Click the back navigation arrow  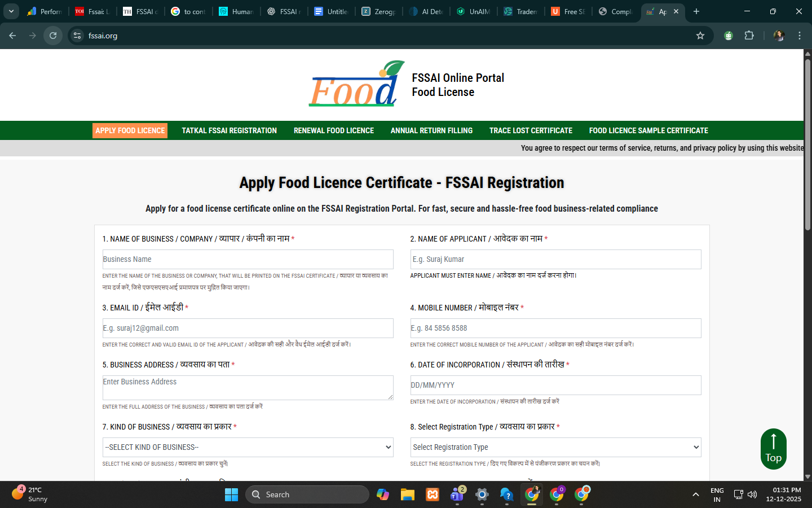12,36
